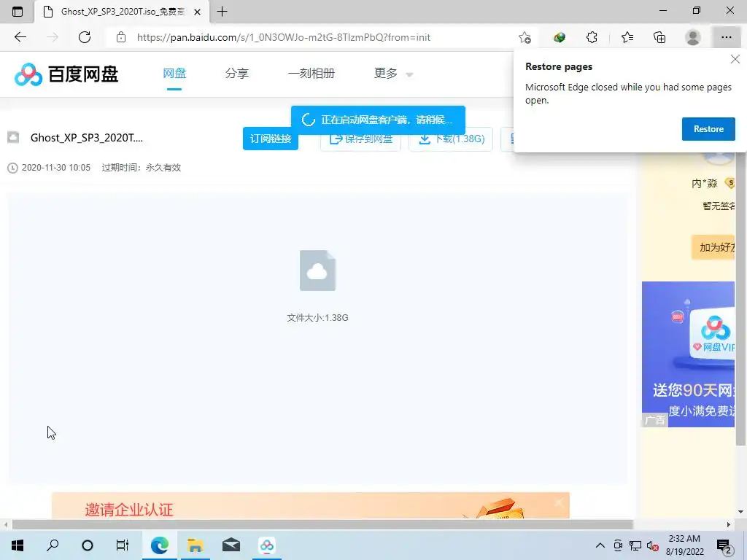Click the 加为好友 button
The width and height of the screenshot is (747, 560).
tap(713, 247)
